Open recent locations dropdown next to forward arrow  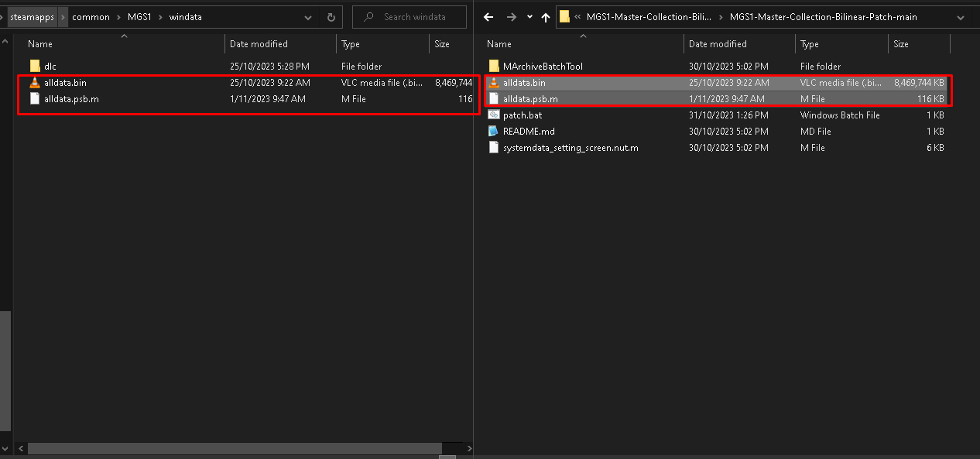529,17
